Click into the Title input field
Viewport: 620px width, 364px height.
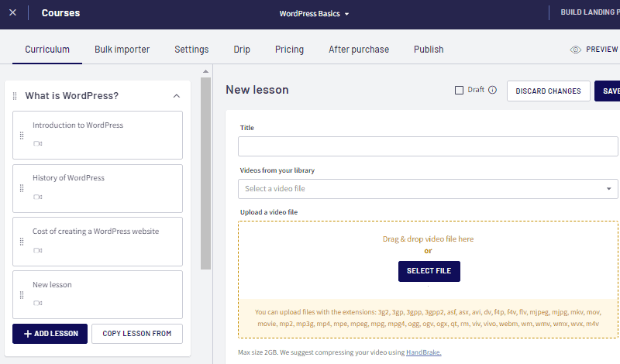tap(428, 146)
